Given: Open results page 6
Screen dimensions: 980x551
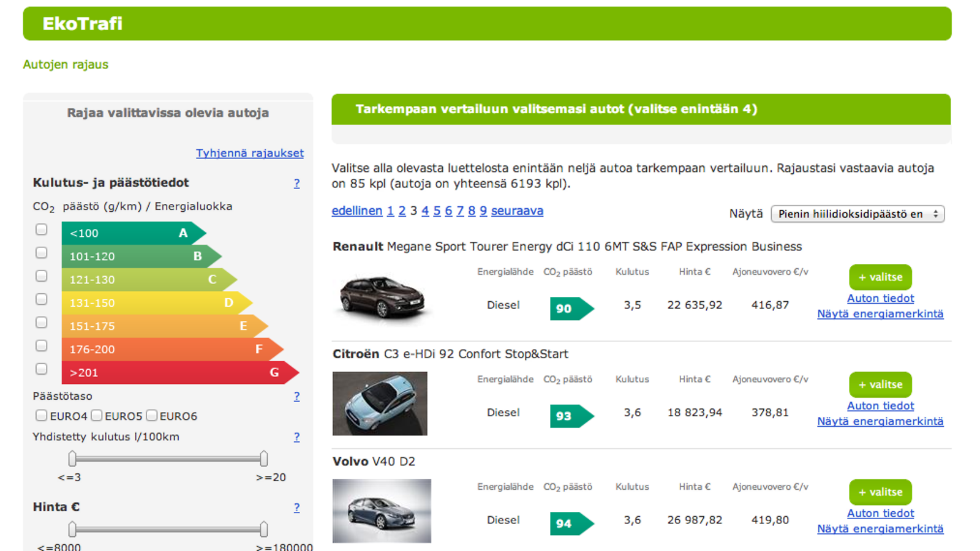Looking at the screenshot, I should click(448, 211).
